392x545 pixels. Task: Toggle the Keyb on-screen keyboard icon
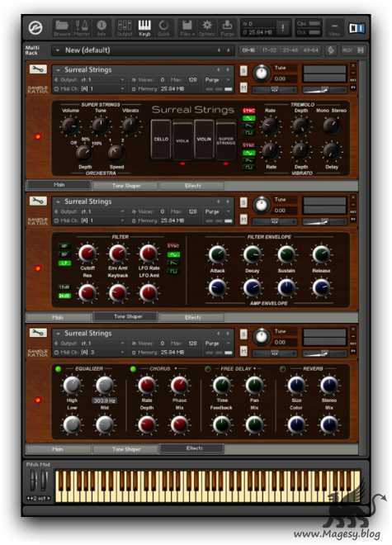click(x=144, y=28)
